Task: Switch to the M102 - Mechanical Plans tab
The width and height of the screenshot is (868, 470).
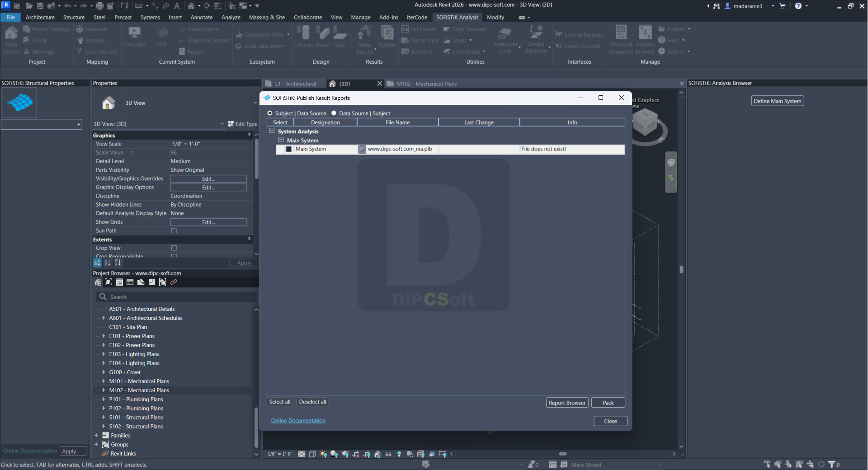Action: tap(427, 84)
